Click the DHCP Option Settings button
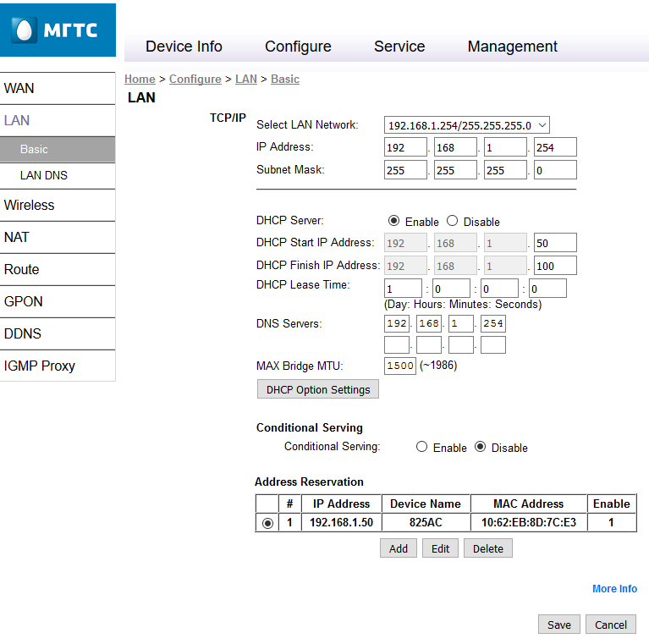Viewport: 649px width, 644px height. click(x=317, y=389)
